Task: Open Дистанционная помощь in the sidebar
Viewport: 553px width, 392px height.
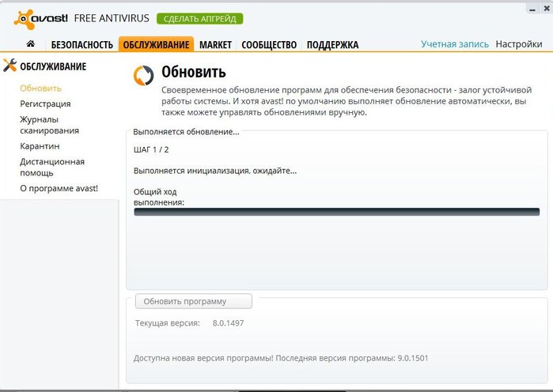Action: pos(52,167)
